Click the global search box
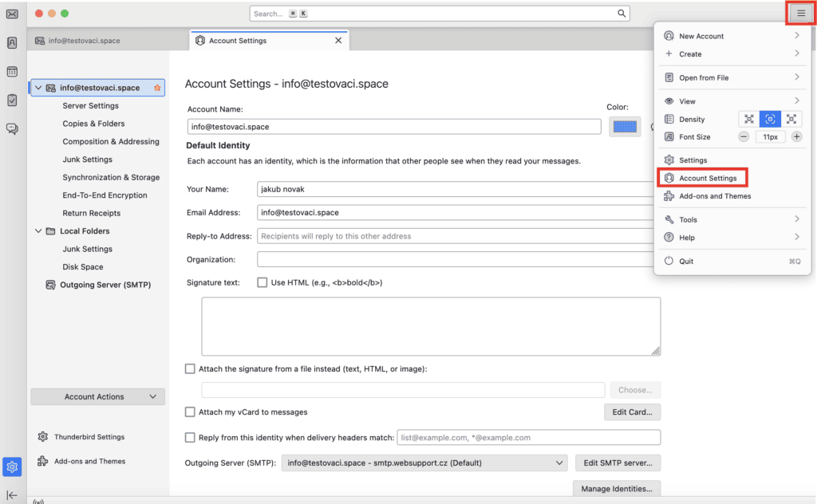 coord(440,14)
